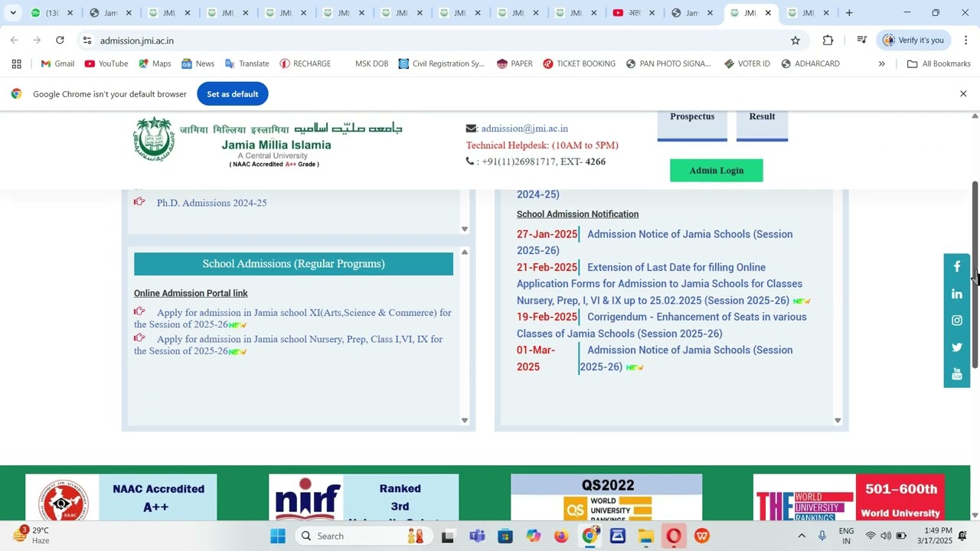
Task: Open 01-Mar-2025 Admission Notice link
Action: (686, 358)
